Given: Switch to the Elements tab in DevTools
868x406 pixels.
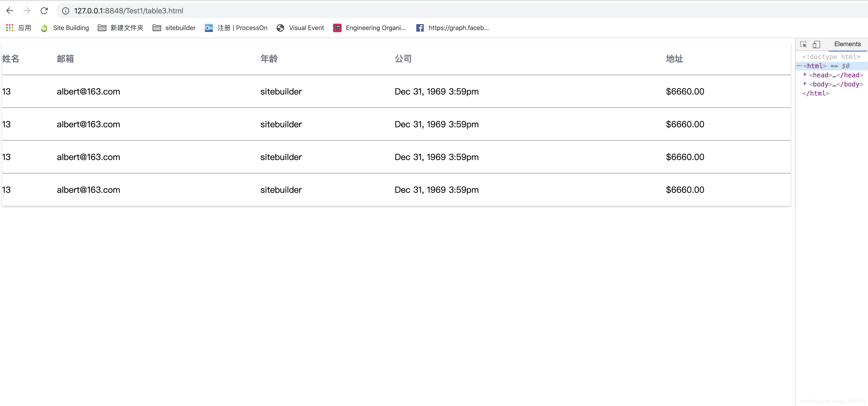Looking at the screenshot, I should [x=847, y=44].
